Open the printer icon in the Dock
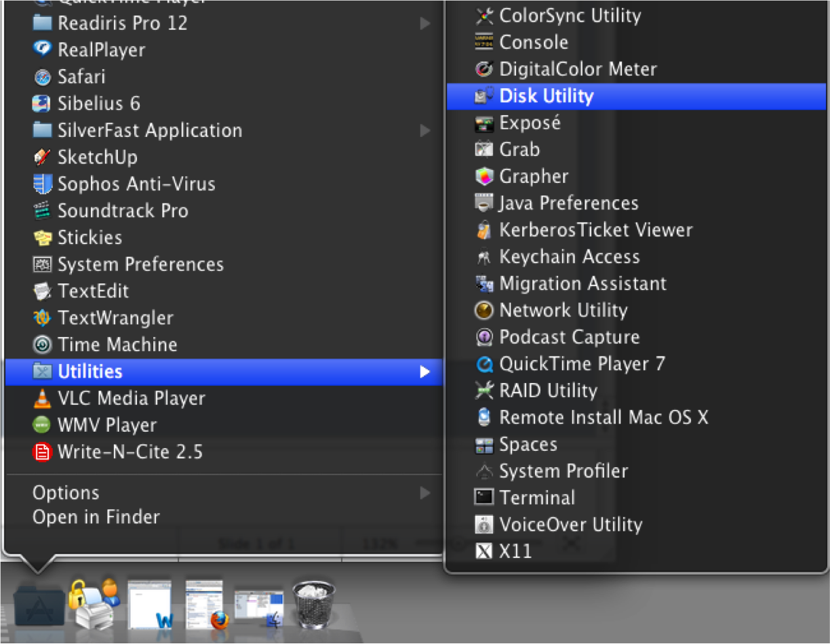This screenshot has width=830, height=644. coord(95,603)
